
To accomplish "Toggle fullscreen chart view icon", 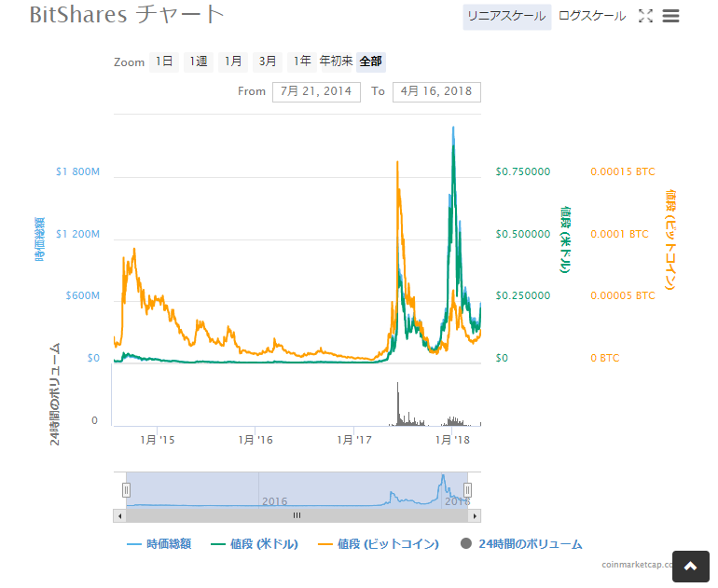I will point(645,16).
